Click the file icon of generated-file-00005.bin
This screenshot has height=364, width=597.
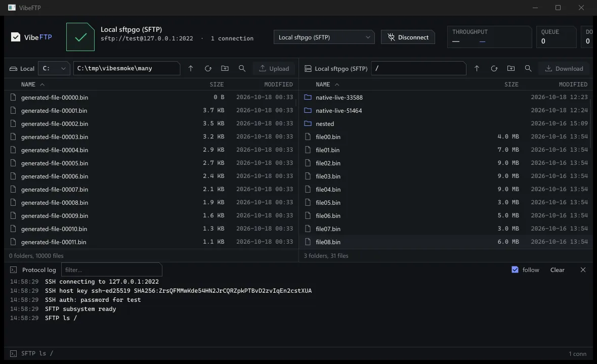(13, 163)
